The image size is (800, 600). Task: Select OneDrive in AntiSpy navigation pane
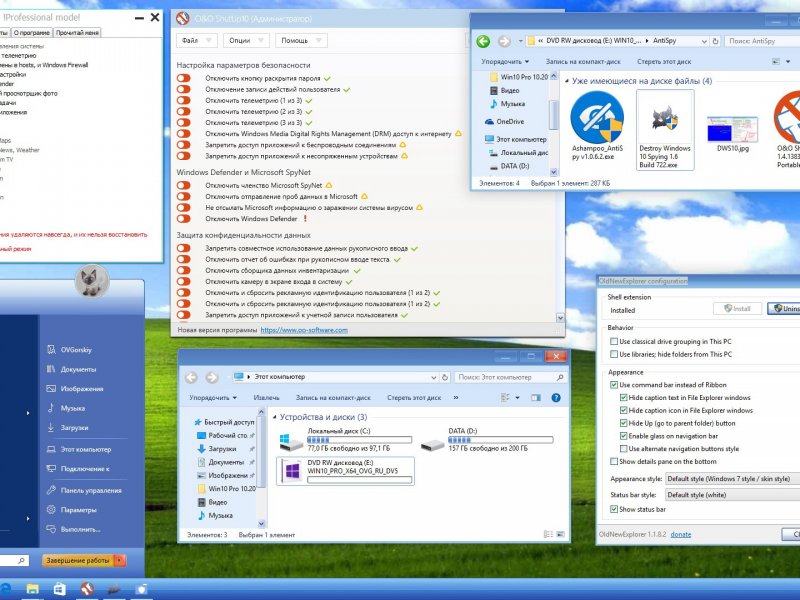504,121
